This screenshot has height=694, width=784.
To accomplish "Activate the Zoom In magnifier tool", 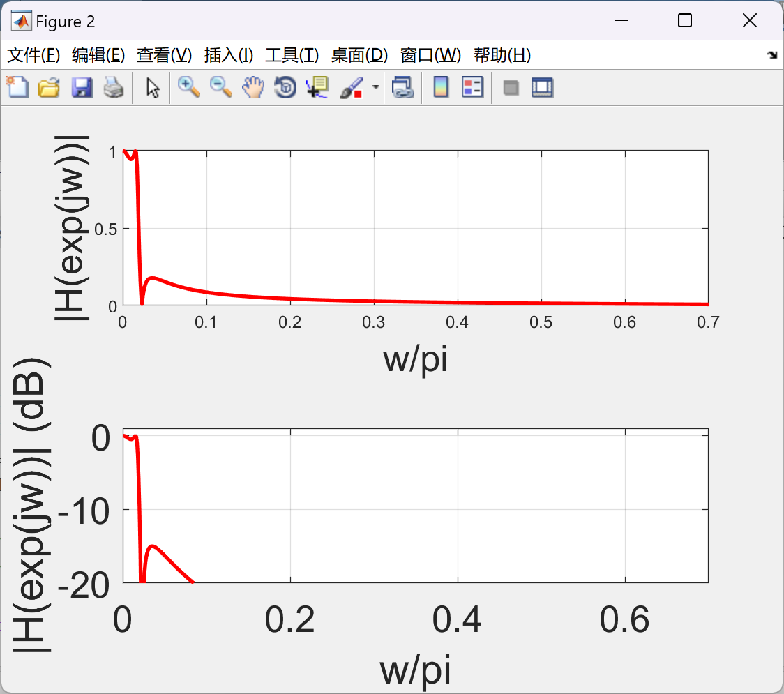I will (188, 87).
